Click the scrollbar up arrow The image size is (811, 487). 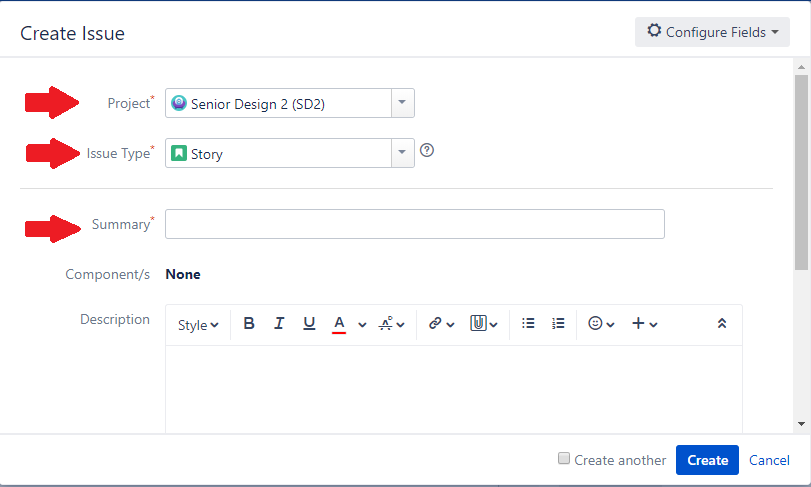tap(801, 67)
